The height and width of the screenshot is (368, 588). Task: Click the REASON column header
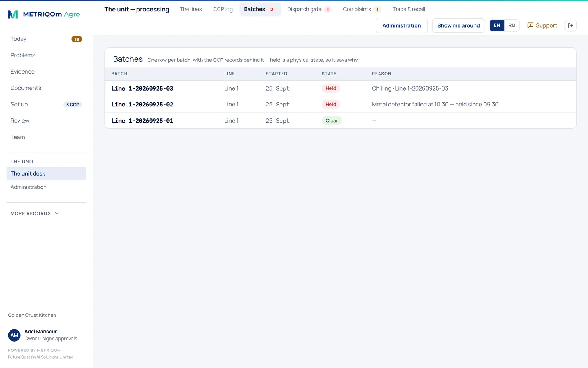coord(381,74)
